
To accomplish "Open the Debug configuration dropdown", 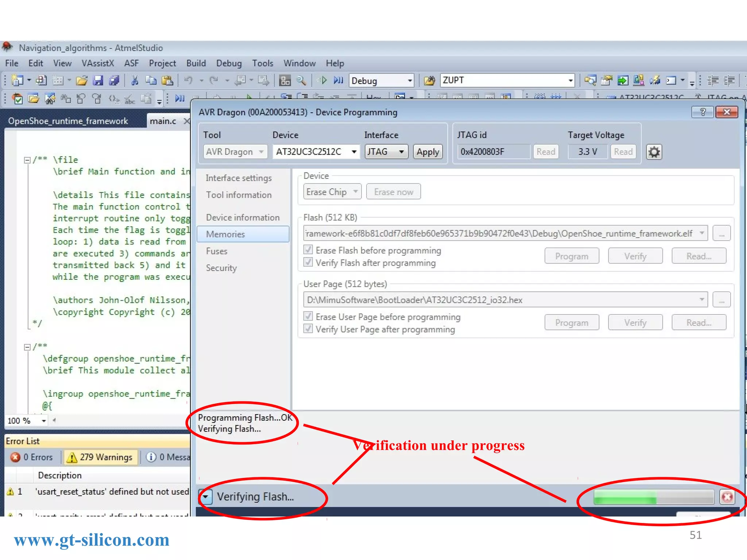I will [410, 81].
